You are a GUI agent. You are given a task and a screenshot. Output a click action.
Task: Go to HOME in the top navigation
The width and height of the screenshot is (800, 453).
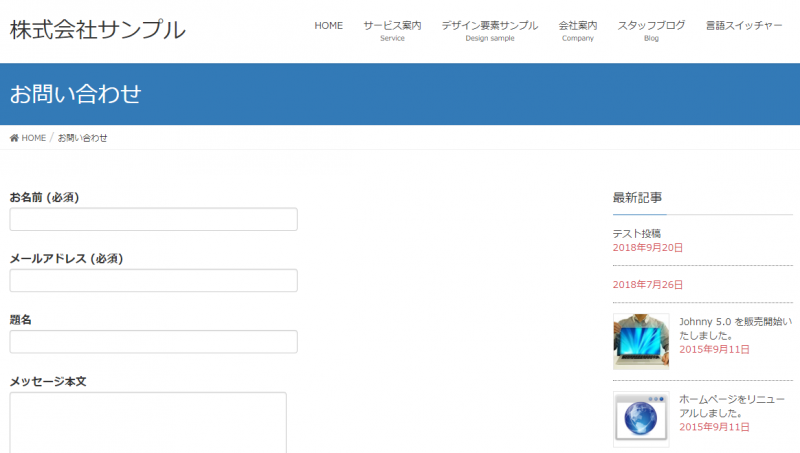click(328, 26)
